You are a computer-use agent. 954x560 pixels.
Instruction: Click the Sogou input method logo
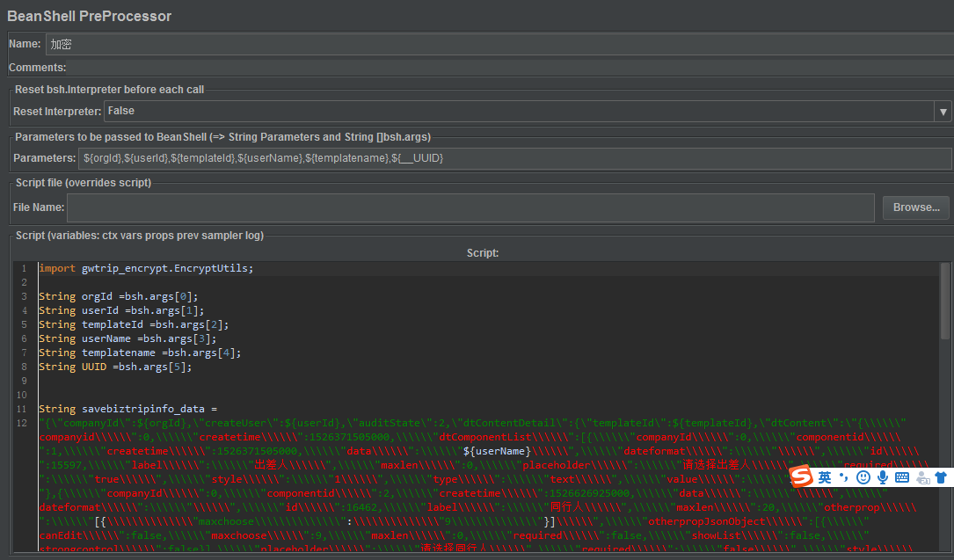pyautogui.click(x=801, y=476)
